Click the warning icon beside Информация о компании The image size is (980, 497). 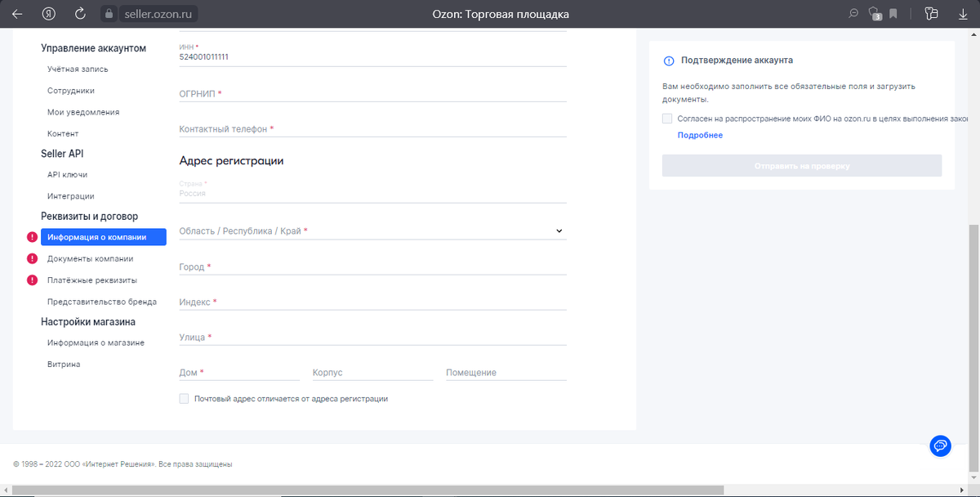point(32,237)
